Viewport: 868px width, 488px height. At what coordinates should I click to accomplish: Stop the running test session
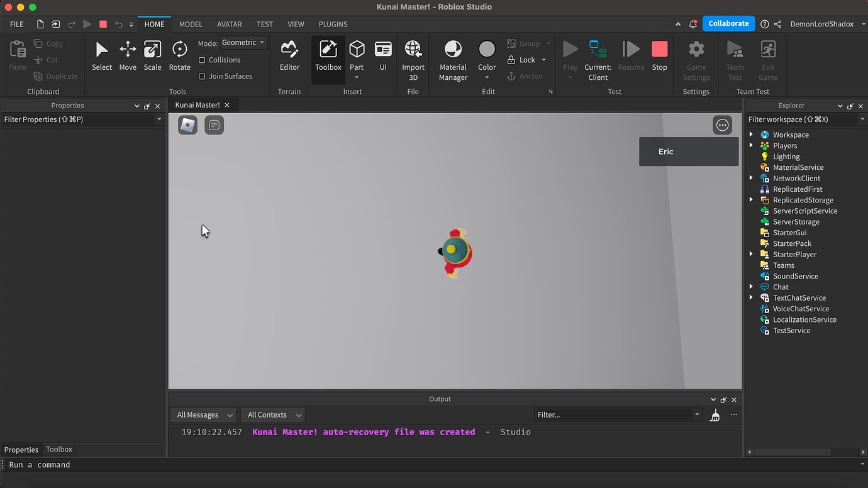(659, 56)
